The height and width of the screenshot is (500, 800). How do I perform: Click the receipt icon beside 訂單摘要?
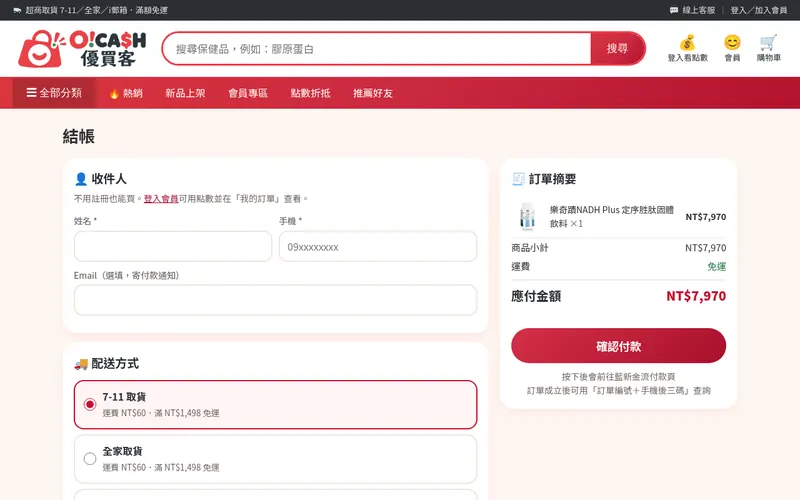click(518, 179)
